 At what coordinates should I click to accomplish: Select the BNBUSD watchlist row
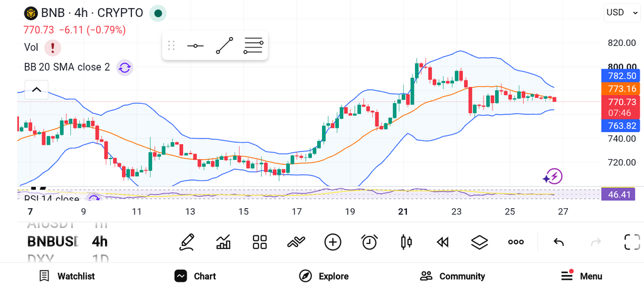click(52, 242)
